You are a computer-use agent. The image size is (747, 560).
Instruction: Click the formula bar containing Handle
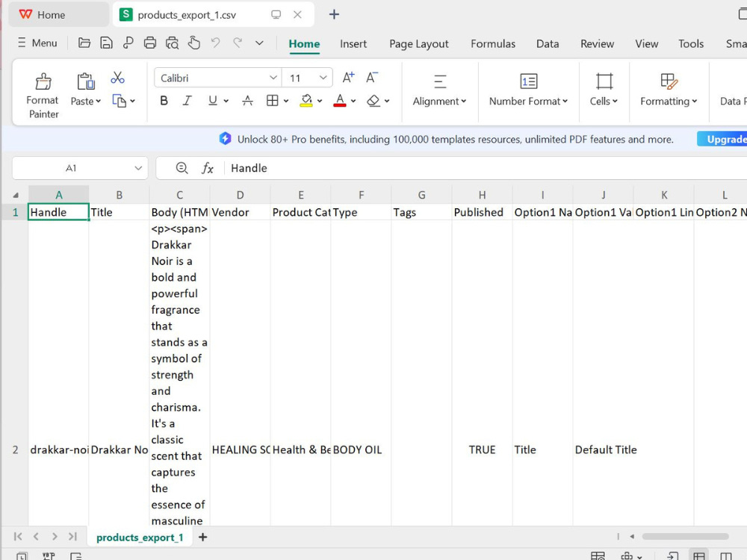click(486, 168)
